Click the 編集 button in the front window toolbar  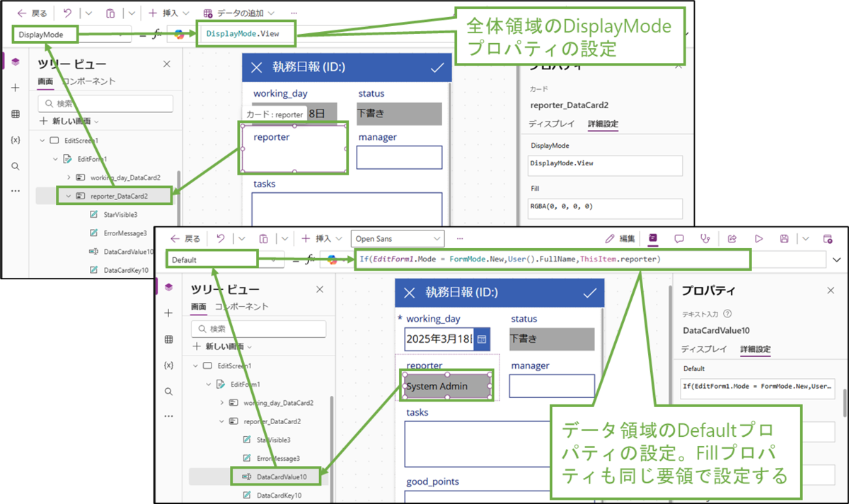[620, 239]
